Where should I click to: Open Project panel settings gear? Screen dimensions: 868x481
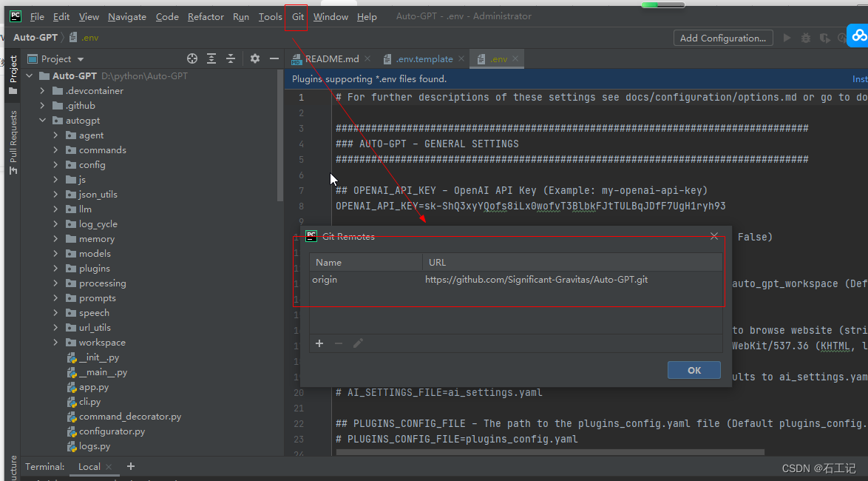click(254, 58)
